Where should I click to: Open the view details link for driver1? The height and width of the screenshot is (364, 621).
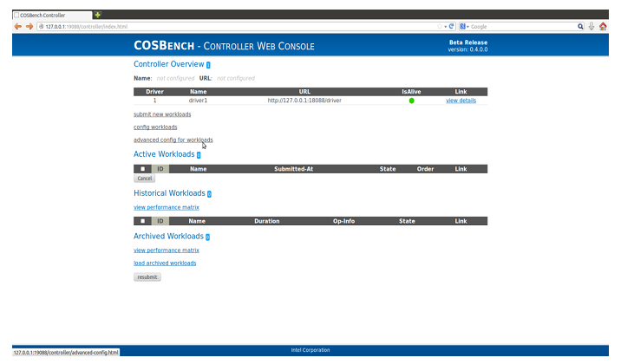(461, 101)
